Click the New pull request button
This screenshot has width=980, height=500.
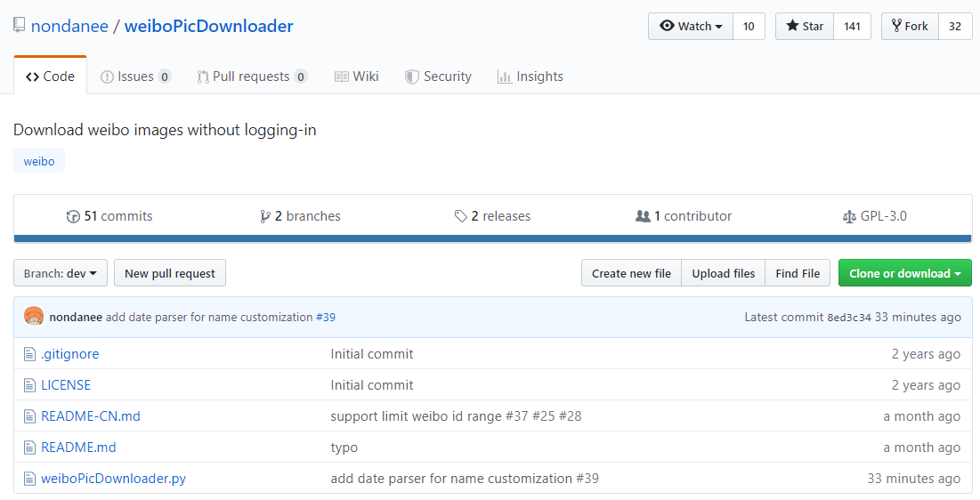click(x=170, y=273)
